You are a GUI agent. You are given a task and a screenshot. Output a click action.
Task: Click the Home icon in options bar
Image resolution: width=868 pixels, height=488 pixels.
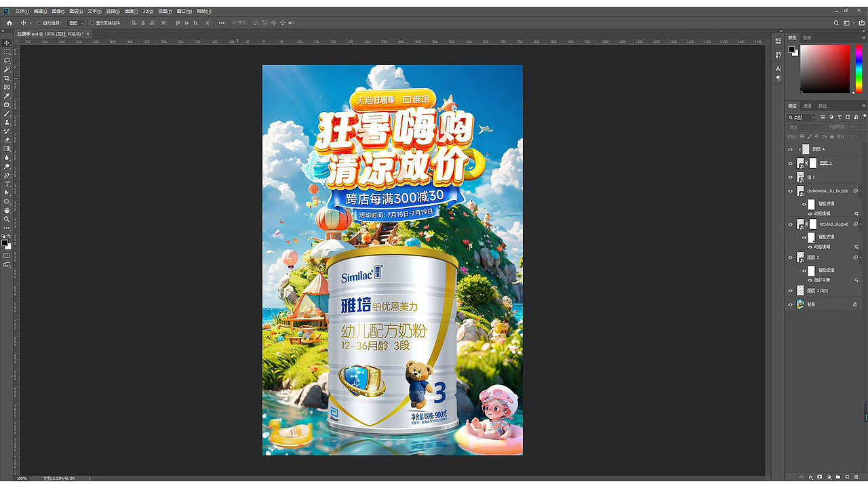click(x=9, y=23)
